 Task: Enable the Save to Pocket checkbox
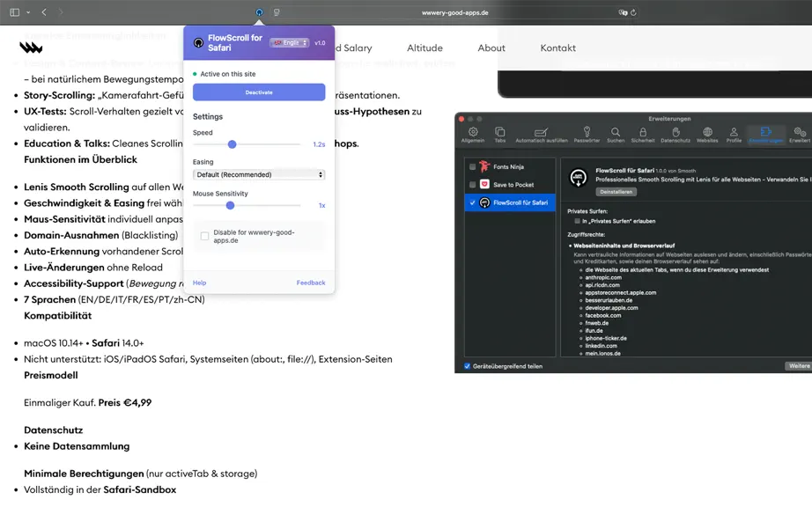[x=472, y=184]
